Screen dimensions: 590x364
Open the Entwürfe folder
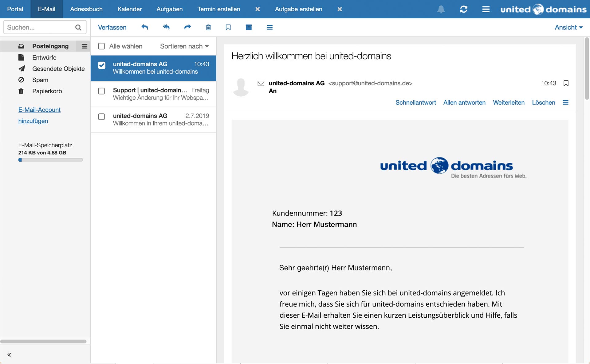45,57
